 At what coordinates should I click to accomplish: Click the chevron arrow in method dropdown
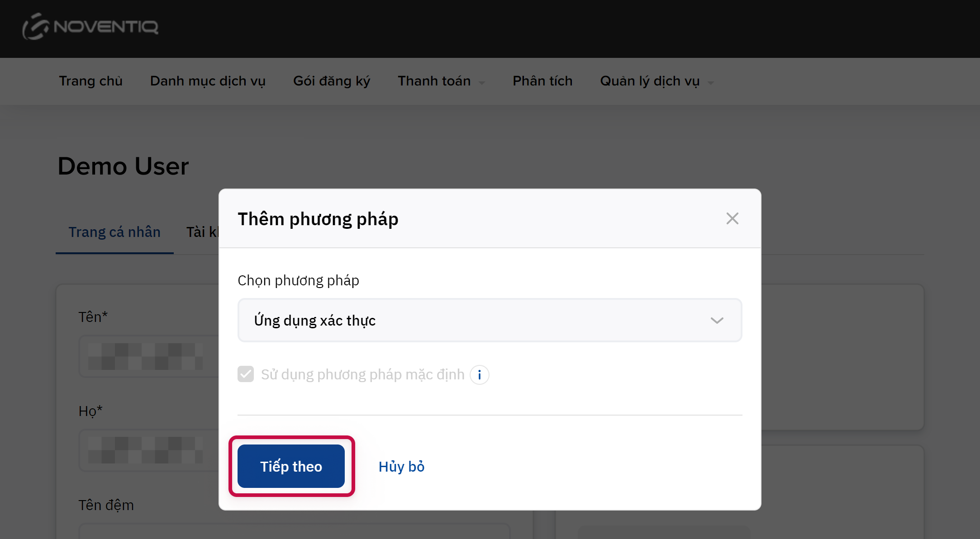click(717, 321)
